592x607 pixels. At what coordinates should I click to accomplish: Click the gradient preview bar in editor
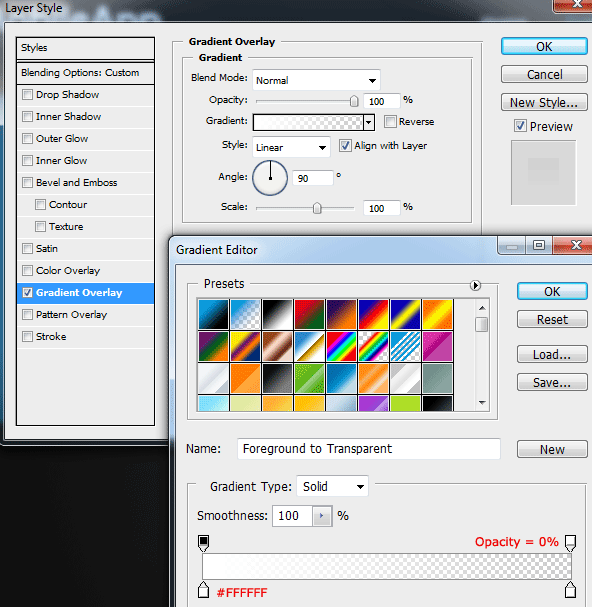coord(387,566)
